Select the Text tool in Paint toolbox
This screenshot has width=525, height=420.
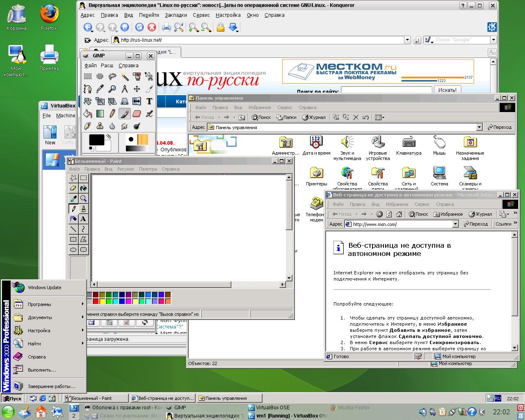pos(83,219)
